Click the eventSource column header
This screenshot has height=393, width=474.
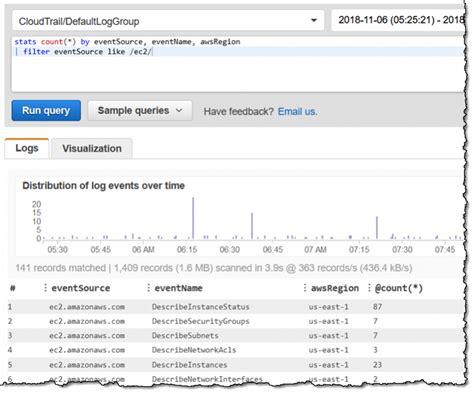coord(81,288)
